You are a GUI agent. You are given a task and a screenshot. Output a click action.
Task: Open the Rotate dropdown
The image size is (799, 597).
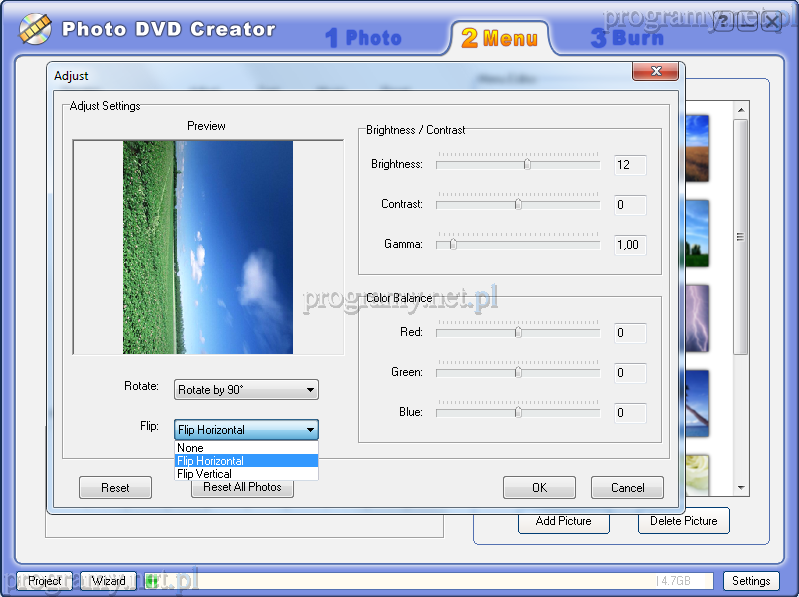[246, 390]
